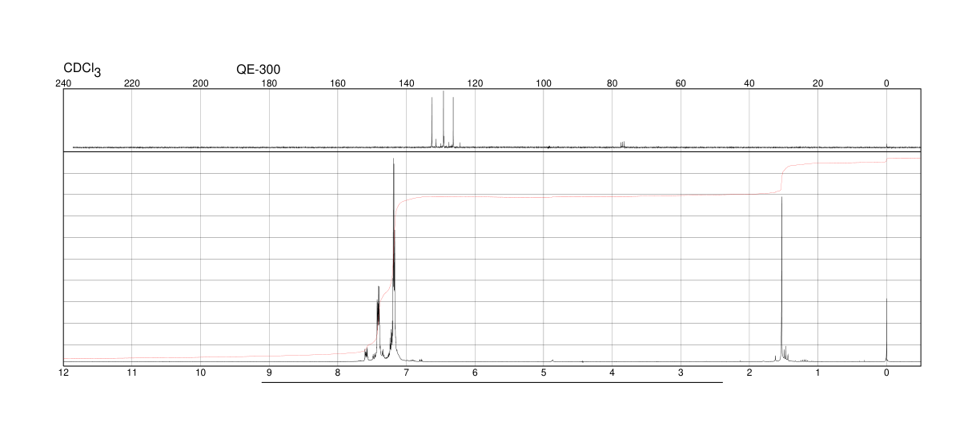Viewport: 980px width, 423px height.
Task: Click the carbon peak near 126 ppm
Action: coord(453,122)
